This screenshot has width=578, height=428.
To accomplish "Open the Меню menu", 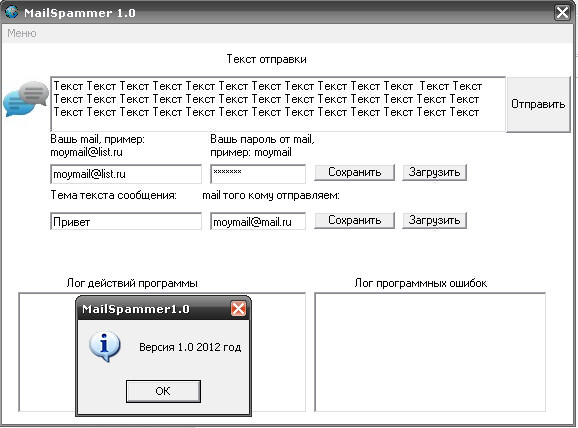I will pyautogui.click(x=22, y=33).
